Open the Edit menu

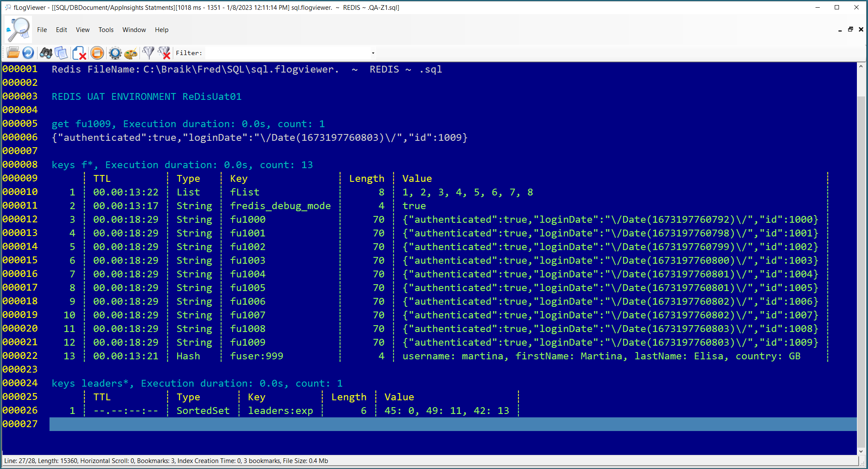(61, 30)
